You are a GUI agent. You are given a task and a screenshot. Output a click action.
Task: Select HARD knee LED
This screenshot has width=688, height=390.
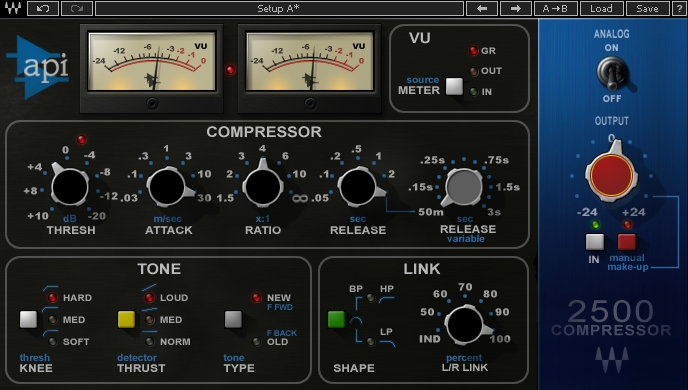coord(52,298)
